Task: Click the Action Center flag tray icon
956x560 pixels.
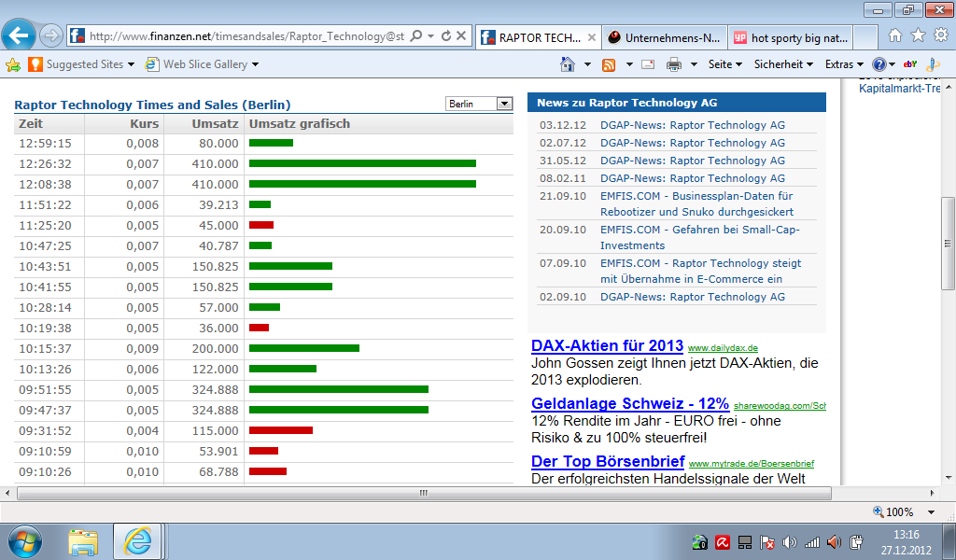Action: tap(766, 541)
